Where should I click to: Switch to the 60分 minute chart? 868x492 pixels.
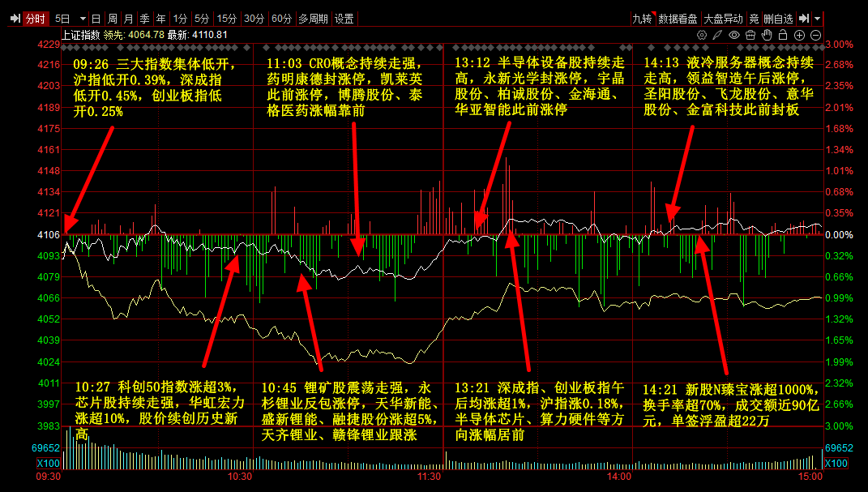(281, 19)
